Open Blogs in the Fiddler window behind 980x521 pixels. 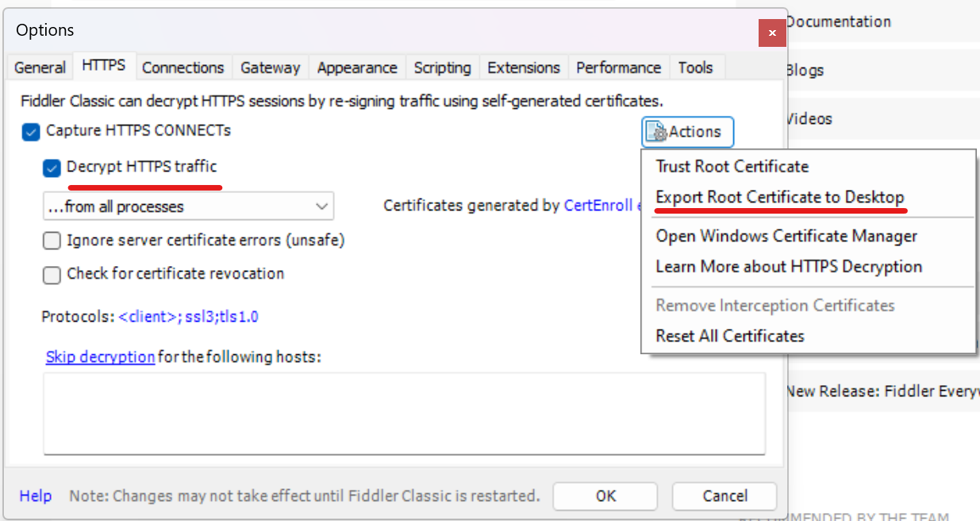click(x=805, y=70)
